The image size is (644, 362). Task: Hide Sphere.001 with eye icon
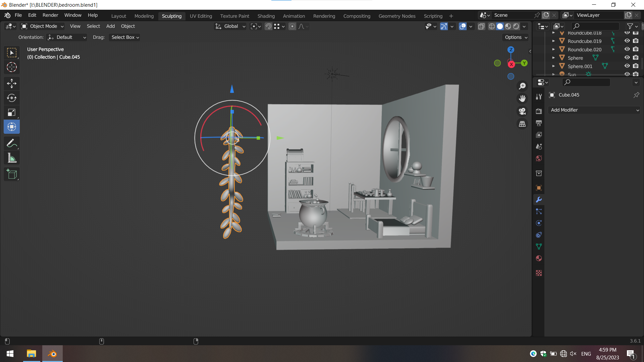click(x=627, y=66)
